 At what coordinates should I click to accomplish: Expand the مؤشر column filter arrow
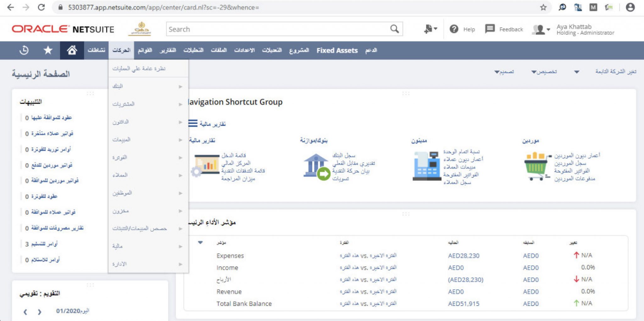point(200,242)
